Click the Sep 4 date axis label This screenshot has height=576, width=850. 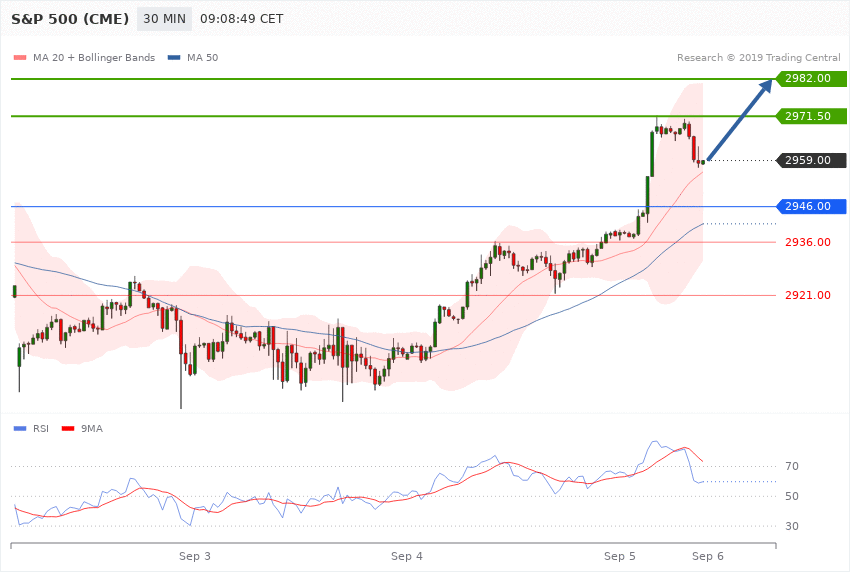click(x=407, y=556)
